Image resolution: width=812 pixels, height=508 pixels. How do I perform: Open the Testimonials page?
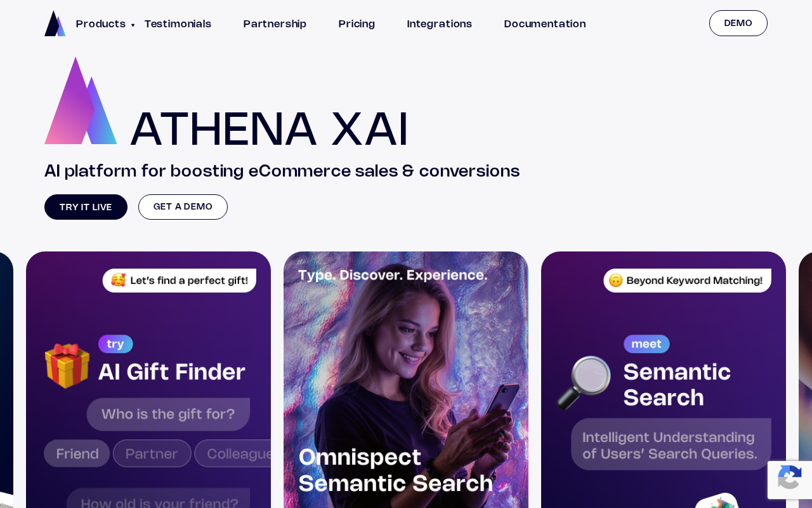(x=178, y=24)
